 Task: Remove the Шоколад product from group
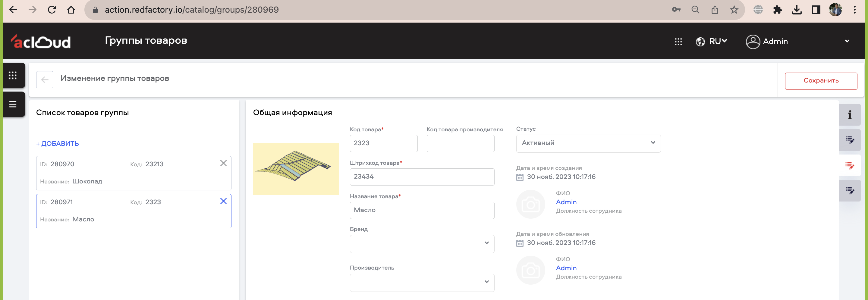(x=223, y=163)
